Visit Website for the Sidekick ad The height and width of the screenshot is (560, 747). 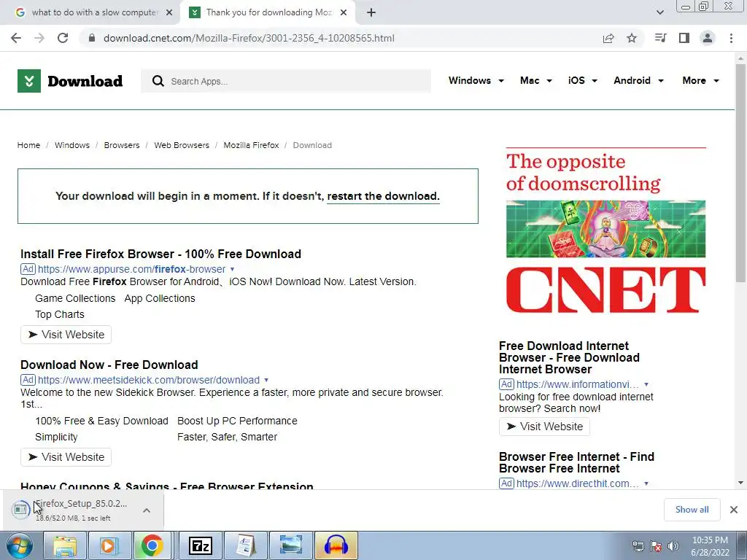66,456
